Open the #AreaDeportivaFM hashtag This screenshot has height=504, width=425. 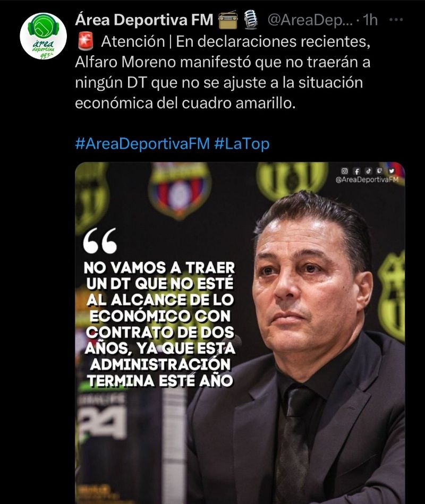click(x=142, y=144)
